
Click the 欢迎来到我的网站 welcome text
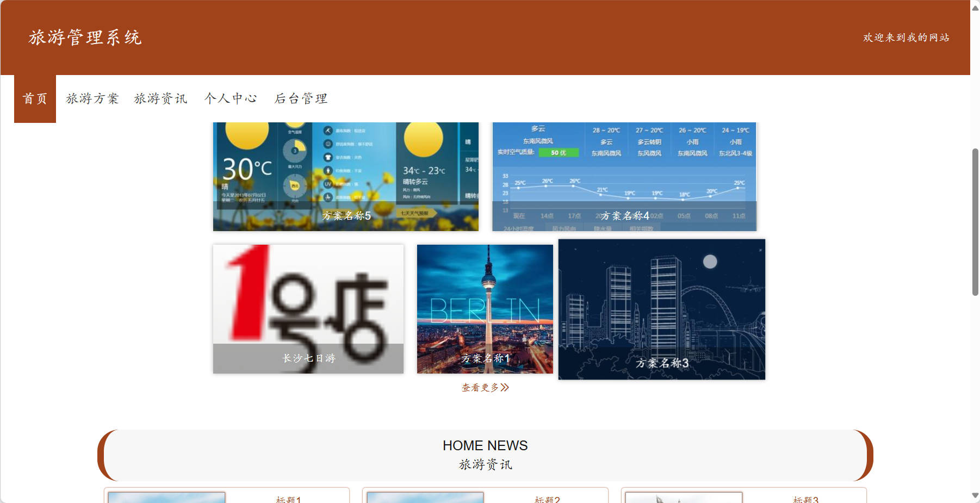[x=906, y=38]
